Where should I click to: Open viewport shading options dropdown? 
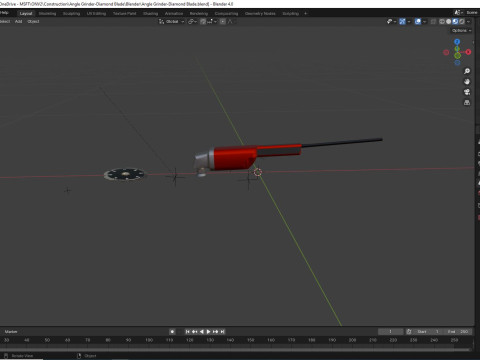tap(468, 22)
